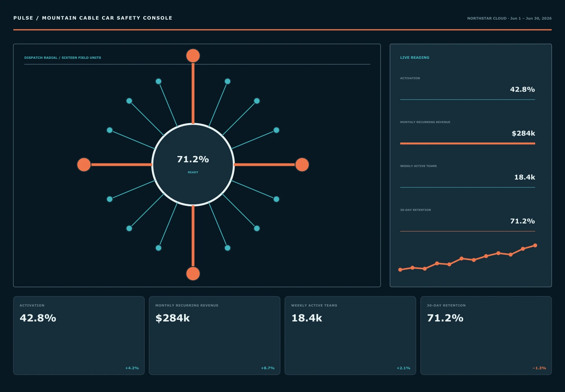Viewport: 565px width, 392px height.
Task: Click the +4.2% change in Activation card
Action: click(132, 368)
